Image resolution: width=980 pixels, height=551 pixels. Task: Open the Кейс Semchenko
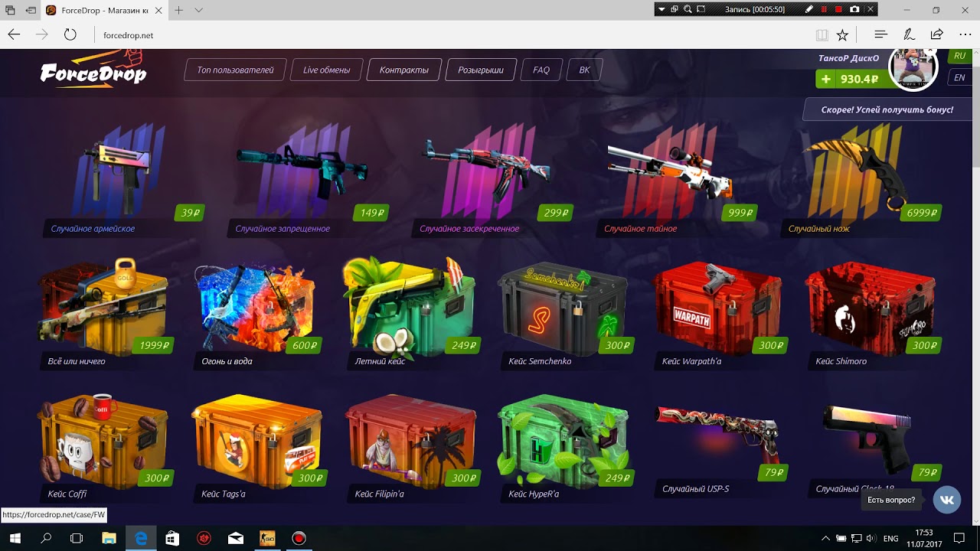click(x=565, y=314)
